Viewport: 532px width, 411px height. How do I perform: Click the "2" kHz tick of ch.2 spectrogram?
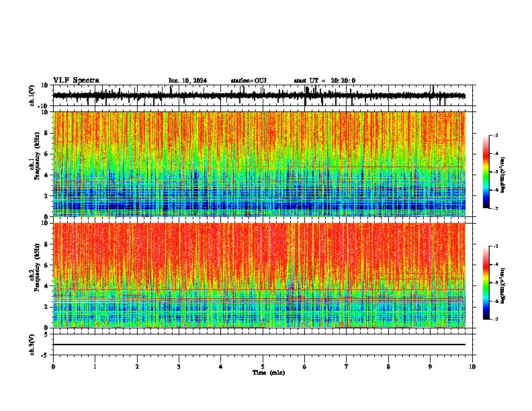pos(47,307)
